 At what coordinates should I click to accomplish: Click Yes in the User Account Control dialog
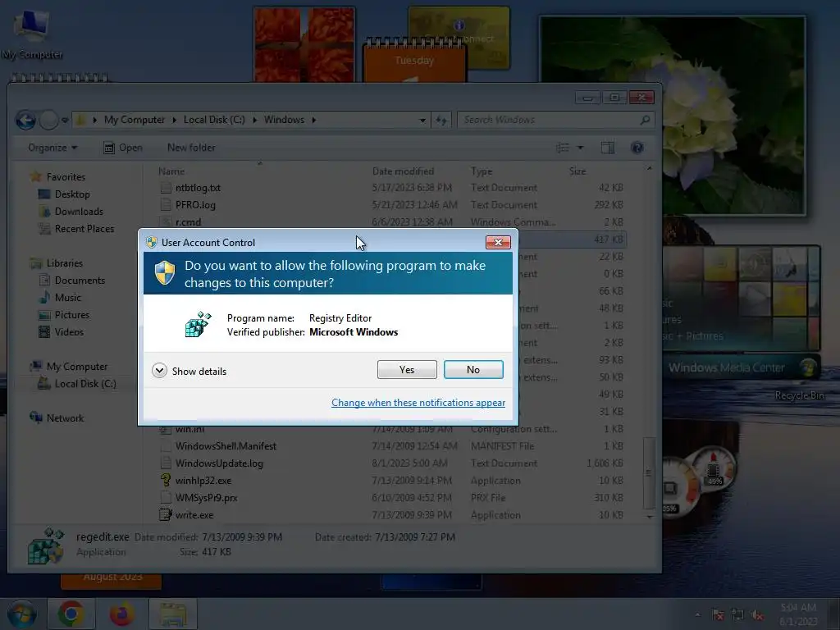point(407,370)
